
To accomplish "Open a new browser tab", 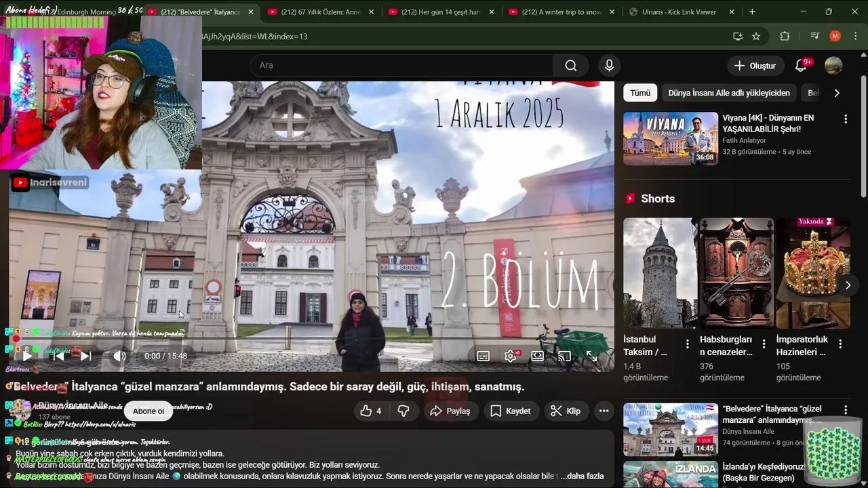I will point(752,12).
